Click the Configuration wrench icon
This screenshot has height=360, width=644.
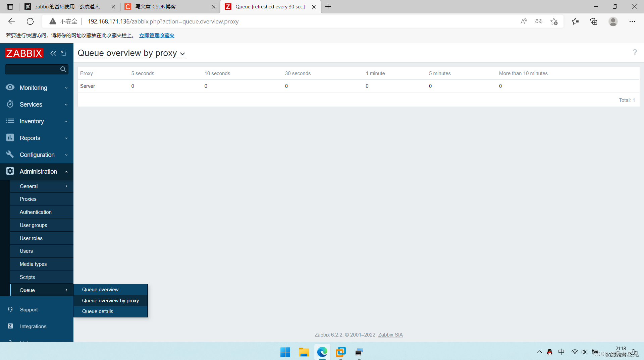(10, 155)
